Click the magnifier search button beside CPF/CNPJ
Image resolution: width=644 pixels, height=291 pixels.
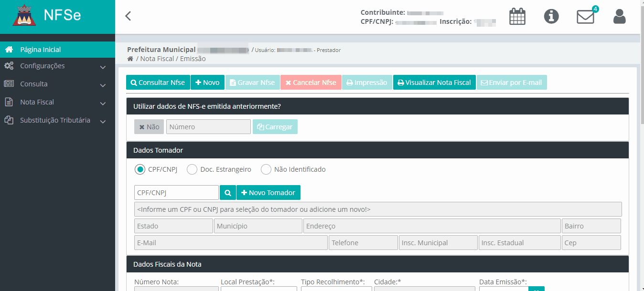228,193
